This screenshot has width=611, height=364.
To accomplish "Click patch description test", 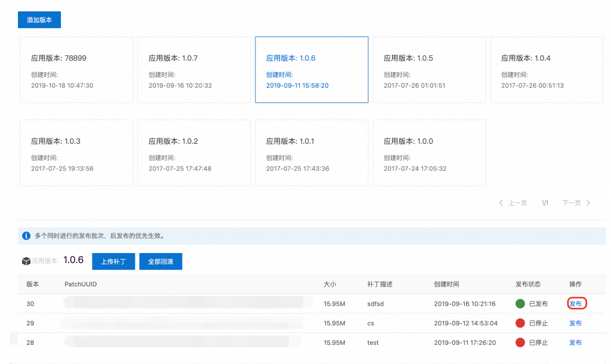I will 373,343.
